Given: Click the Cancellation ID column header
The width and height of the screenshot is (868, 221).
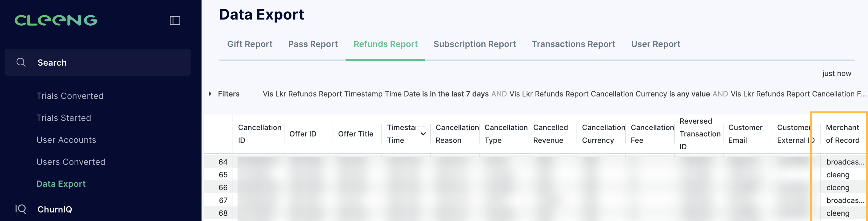Looking at the screenshot, I should coord(259,134).
